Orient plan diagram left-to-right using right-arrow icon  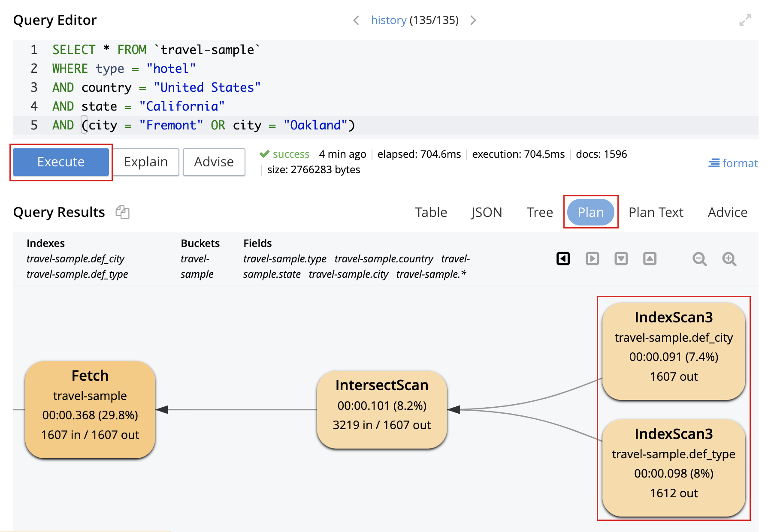point(592,258)
